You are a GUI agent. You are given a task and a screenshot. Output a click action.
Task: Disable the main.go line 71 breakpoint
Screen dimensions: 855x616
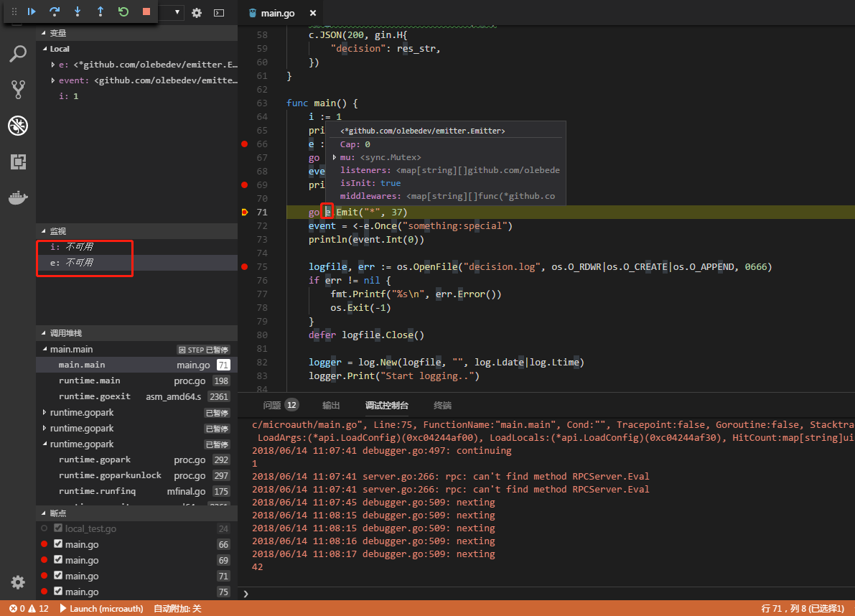point(58,576)
